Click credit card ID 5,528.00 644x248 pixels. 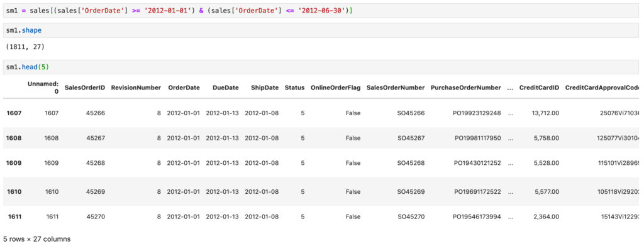tap(547, 163)
